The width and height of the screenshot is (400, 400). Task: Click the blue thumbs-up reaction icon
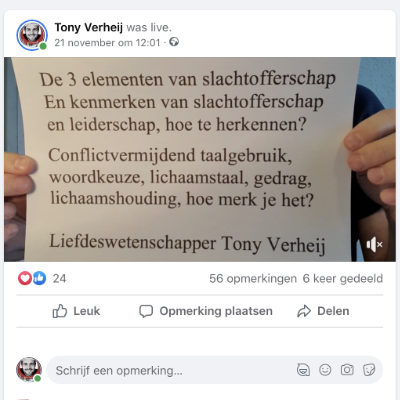pos(39,278)
